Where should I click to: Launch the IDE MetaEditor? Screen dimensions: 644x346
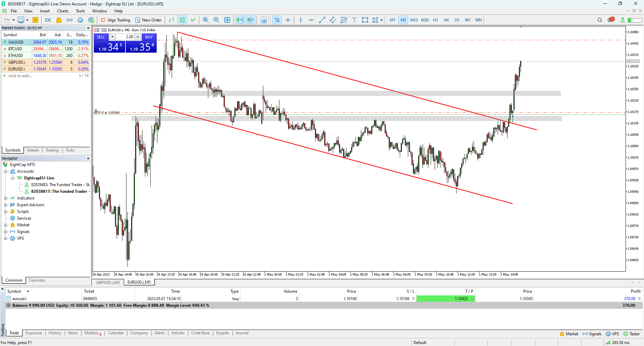(48, 20)
